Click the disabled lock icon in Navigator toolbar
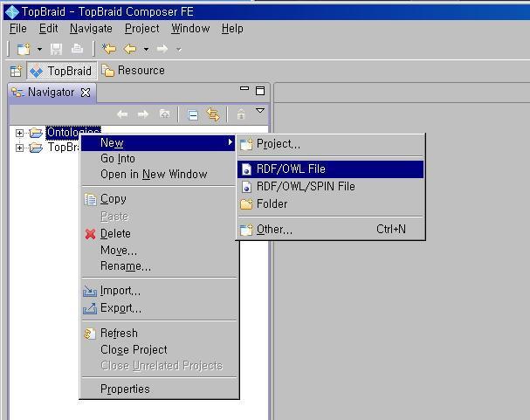530x420 pixels. point(241,114)
